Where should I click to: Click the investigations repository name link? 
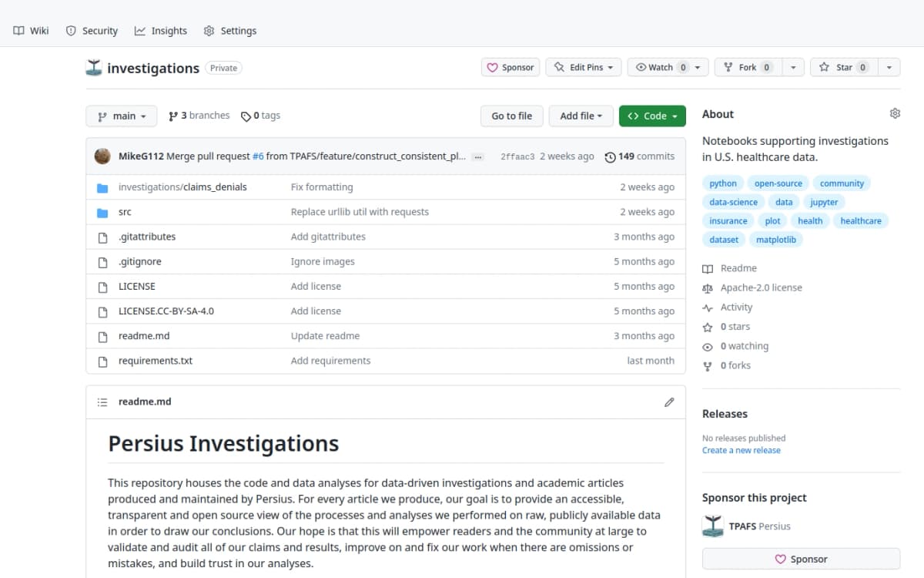153,68
